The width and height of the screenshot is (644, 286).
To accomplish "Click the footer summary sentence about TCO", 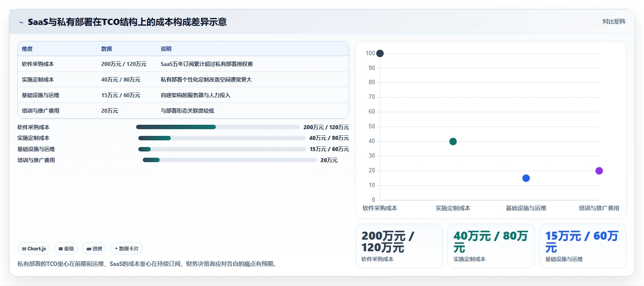I will [148, 264].
